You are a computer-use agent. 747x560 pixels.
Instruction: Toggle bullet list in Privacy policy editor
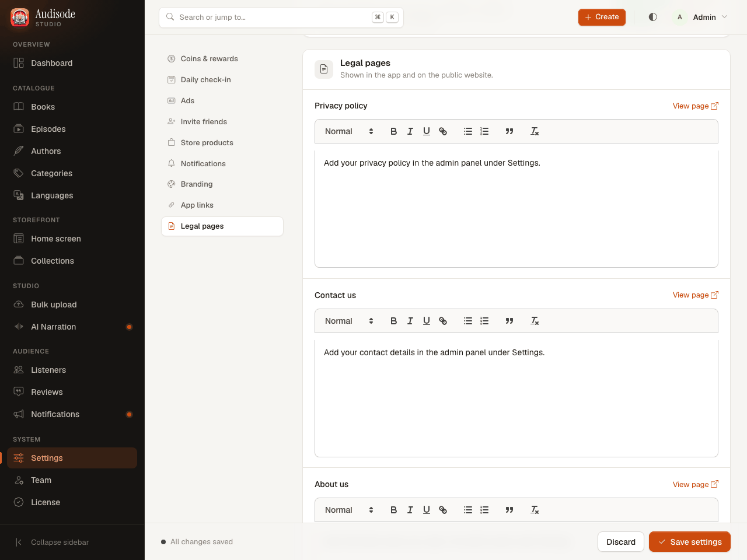468,131
